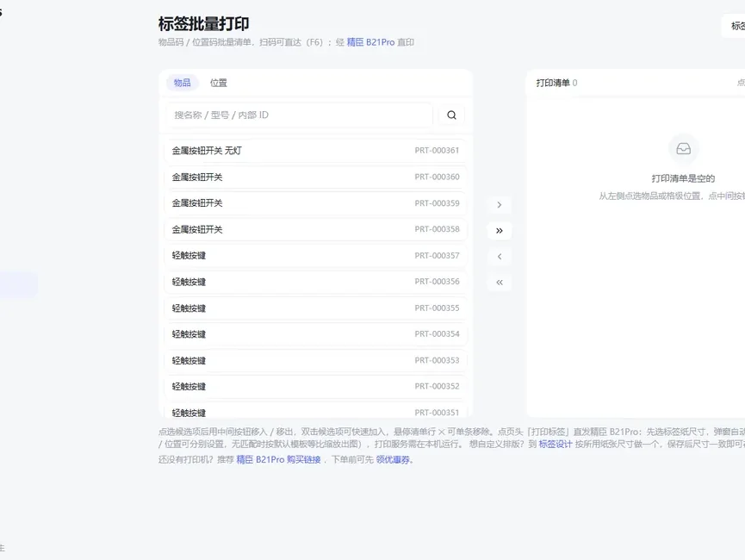
Task: Move all items right with double arrow
Action: (x=500, y=231)
